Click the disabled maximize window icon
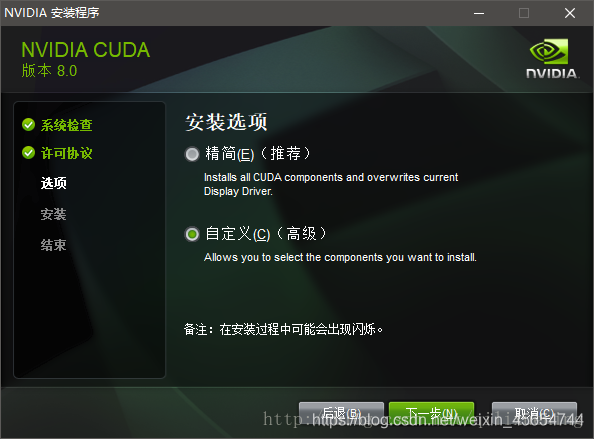The height and width of the screenshot is (439, 594). pyautogui.click(x=524, y=13)
